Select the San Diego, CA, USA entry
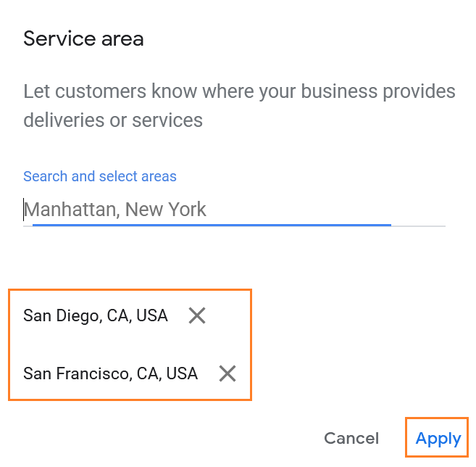Screen dimensions: 476x467 [96, 315]
